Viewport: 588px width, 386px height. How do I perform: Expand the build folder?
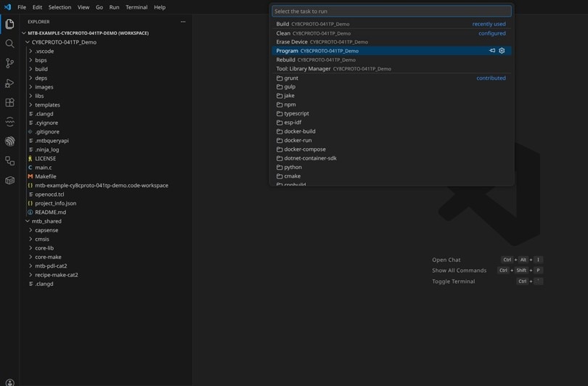point(30,69)
